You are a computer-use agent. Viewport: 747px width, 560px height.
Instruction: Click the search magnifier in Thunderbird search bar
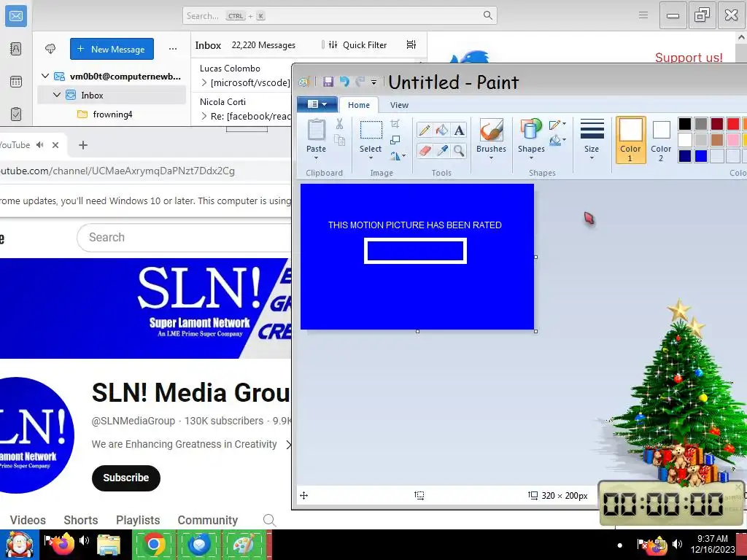[x=488, y=15]
